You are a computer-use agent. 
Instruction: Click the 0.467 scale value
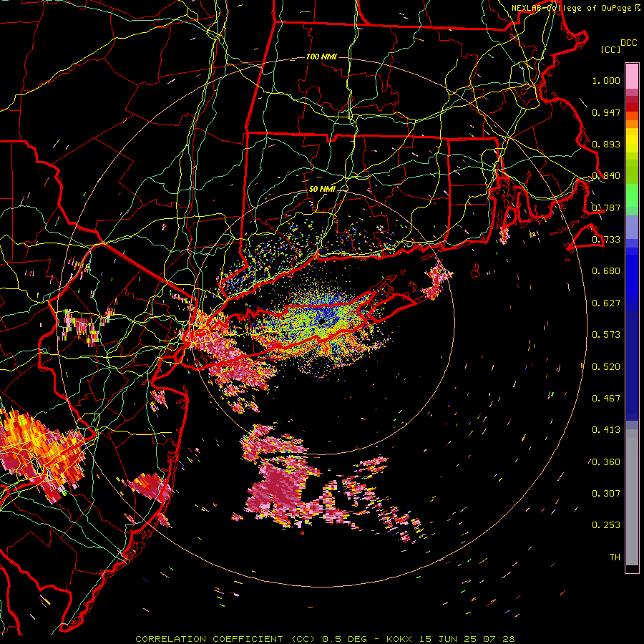click(x=606, y=399)
